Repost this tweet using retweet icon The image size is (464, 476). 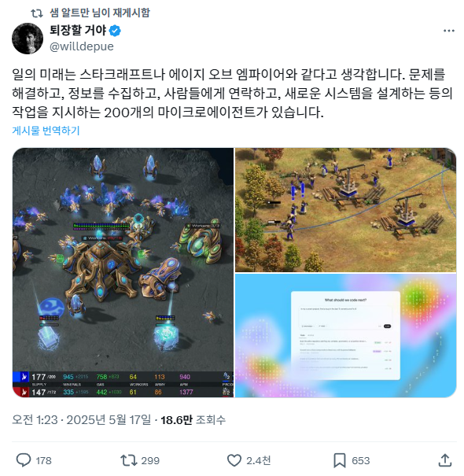tap(129, 460)
